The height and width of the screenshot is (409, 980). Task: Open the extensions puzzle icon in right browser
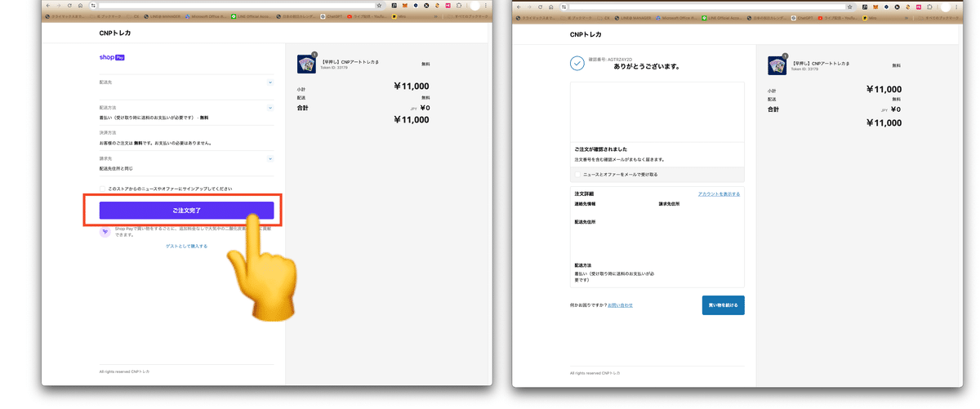click(x=929, y=7)
